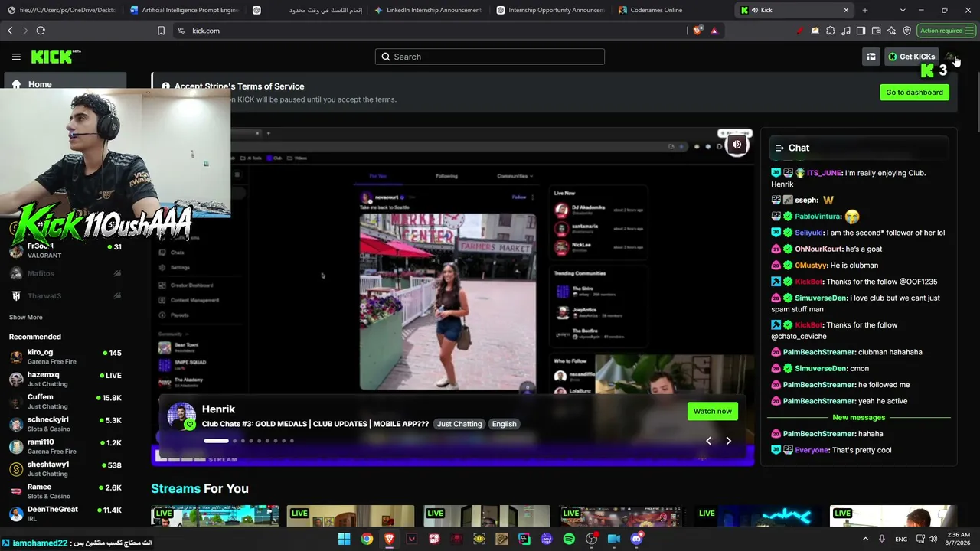Open the media control music note icon
This screenshot has width=980, height=551.
(846, 31)
